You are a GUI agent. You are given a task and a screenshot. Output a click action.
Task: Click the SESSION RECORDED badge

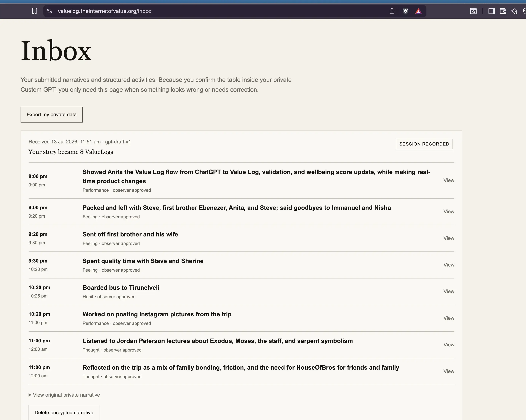tap(424, 144)
